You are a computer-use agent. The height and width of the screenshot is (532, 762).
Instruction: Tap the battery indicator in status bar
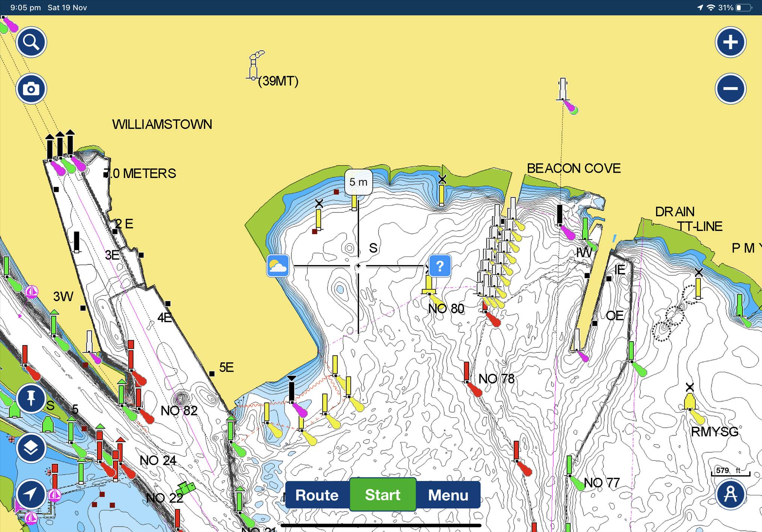743,8
